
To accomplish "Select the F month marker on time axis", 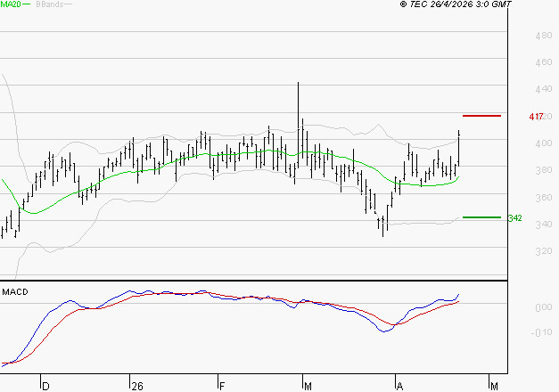I will coord(222,387).
